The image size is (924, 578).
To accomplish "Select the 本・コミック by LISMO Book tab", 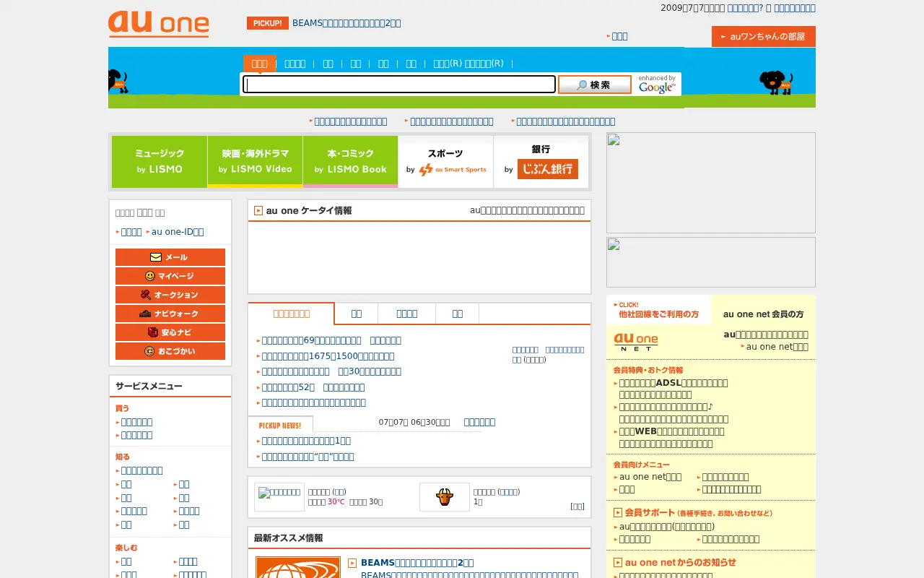I will [350, 162].
